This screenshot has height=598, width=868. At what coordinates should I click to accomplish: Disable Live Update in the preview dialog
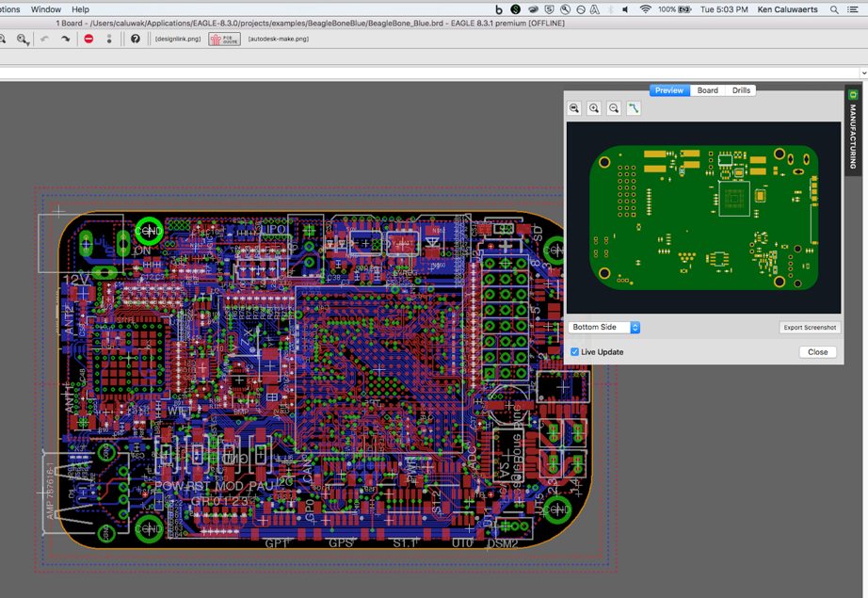574,351
